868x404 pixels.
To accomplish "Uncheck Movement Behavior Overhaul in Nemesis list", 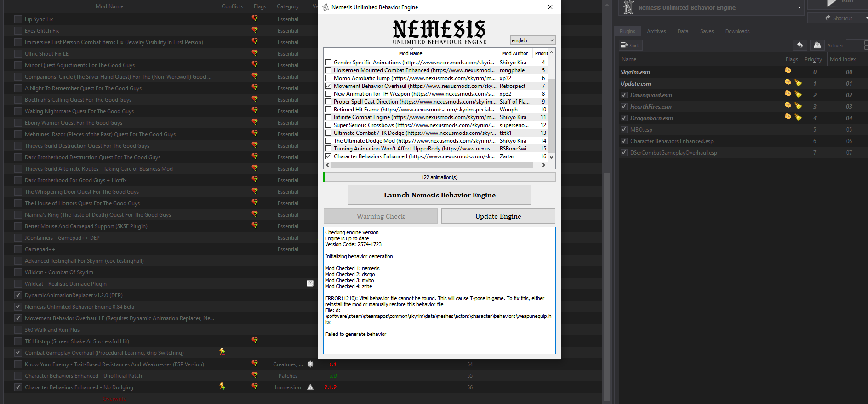I will [328, 86].
